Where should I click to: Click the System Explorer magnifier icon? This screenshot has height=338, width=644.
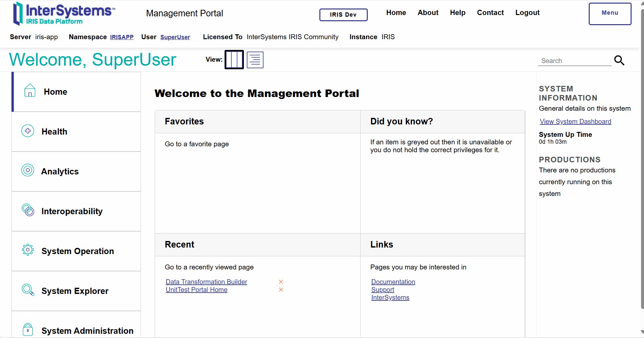pyautogui.click(x=28, y=290)
